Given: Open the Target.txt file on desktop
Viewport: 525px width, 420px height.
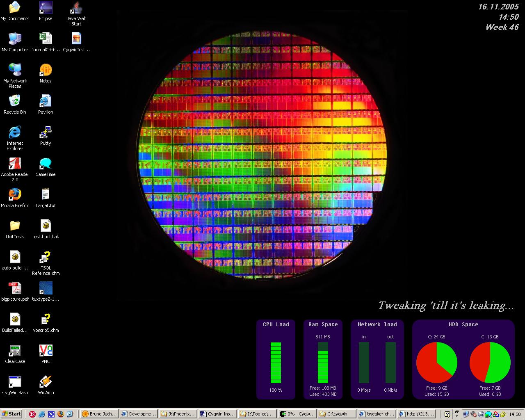Looking at the screenshot, I should click(46, 195).
